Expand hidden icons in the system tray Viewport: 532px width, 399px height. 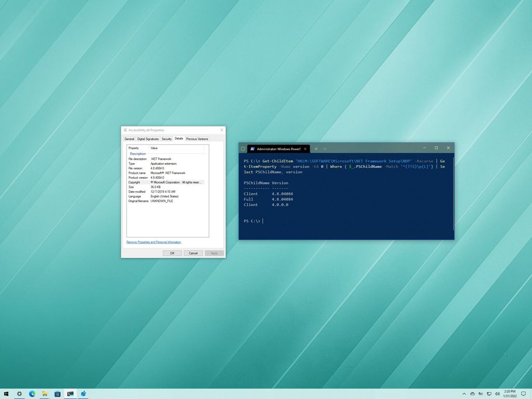point(464,394)
